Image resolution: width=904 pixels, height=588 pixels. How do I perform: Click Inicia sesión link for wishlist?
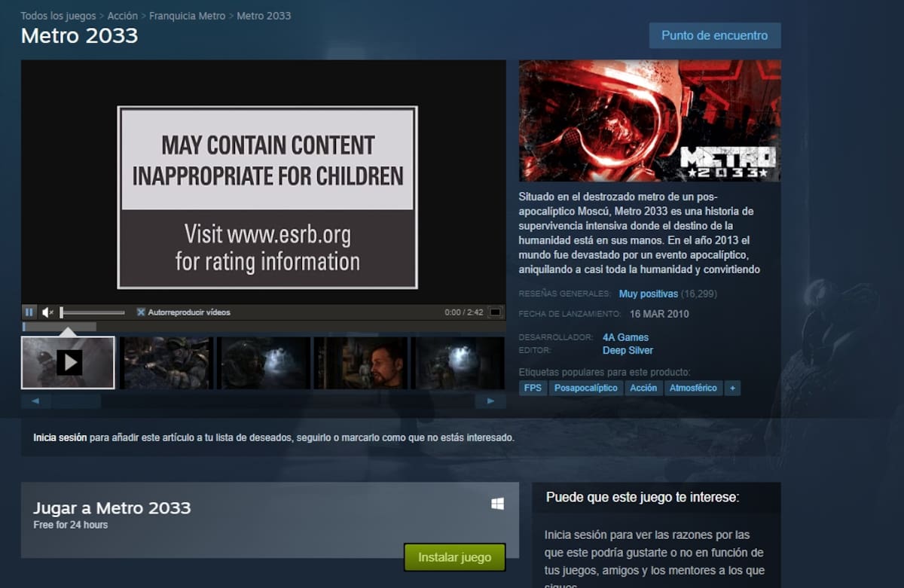click(x=60, y=437)
